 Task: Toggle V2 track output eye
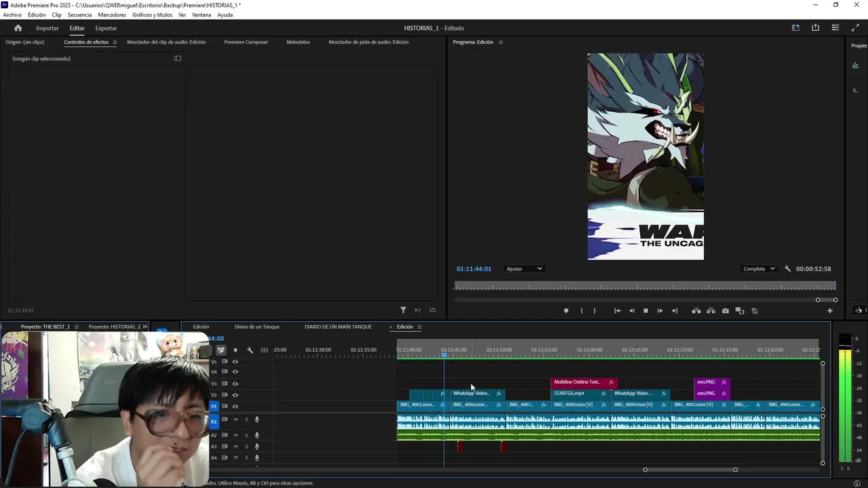pyautogui.click(x=235, y=394)
